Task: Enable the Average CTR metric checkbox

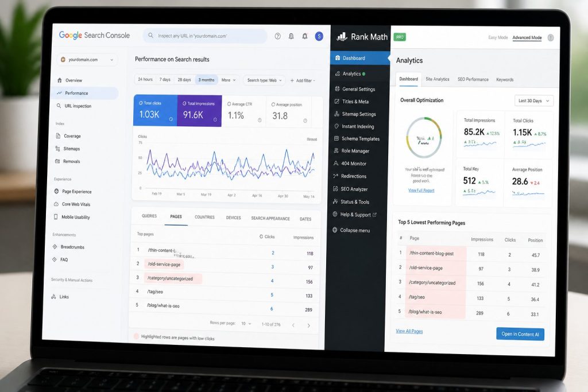Action: pos(229,104)
